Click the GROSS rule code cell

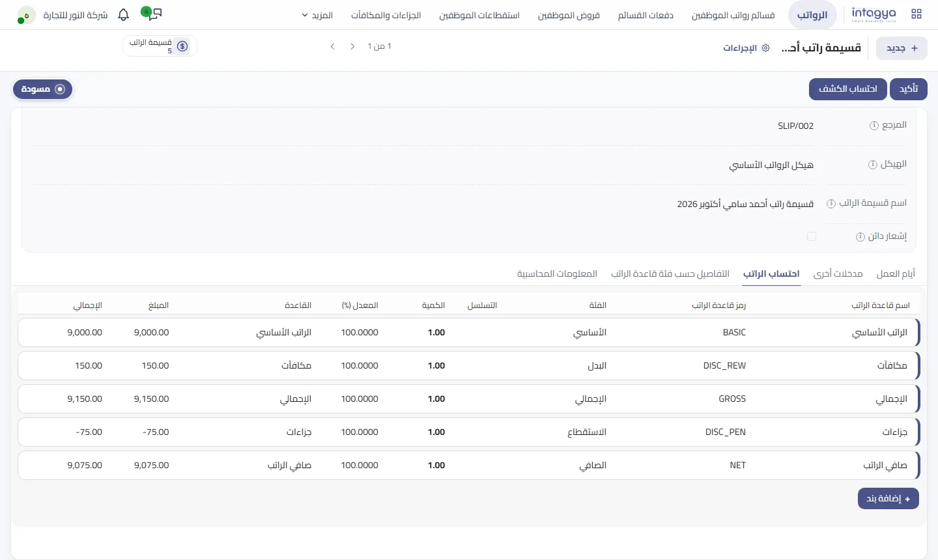click(x=732, y=399)
